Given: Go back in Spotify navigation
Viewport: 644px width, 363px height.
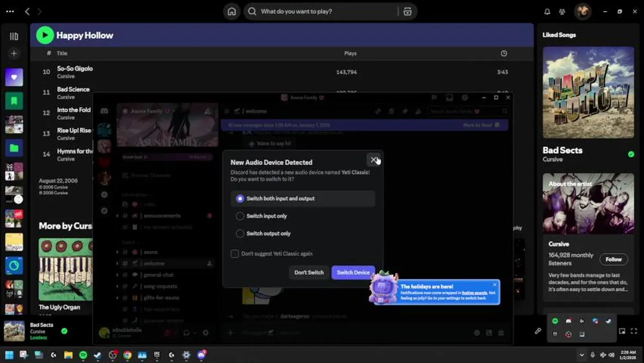Looking at the screenshot, I should pyautogui.click(x=27, y=11).
